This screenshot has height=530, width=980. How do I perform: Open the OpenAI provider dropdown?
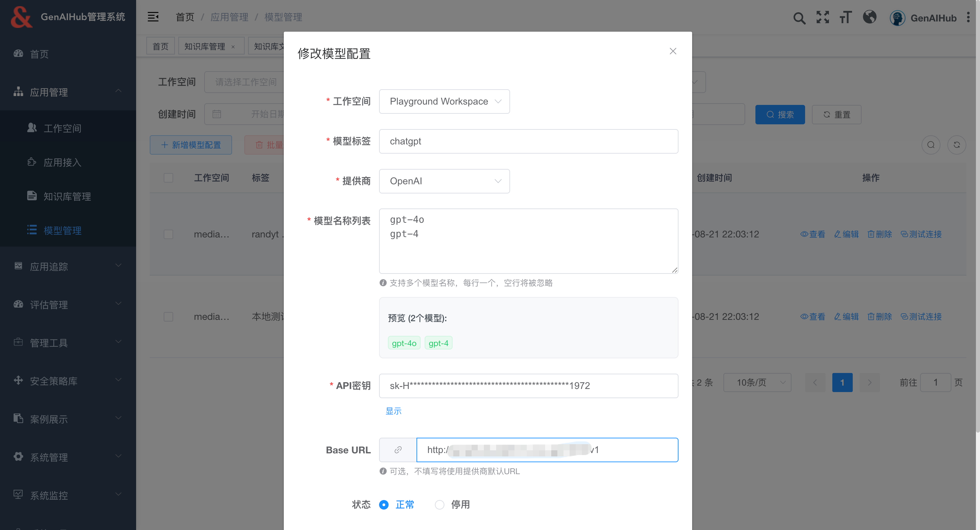444,181
